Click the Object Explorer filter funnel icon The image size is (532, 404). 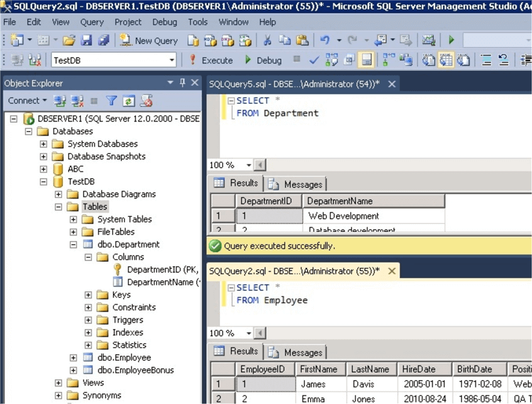pyautogui.click(x=111, y=101)
